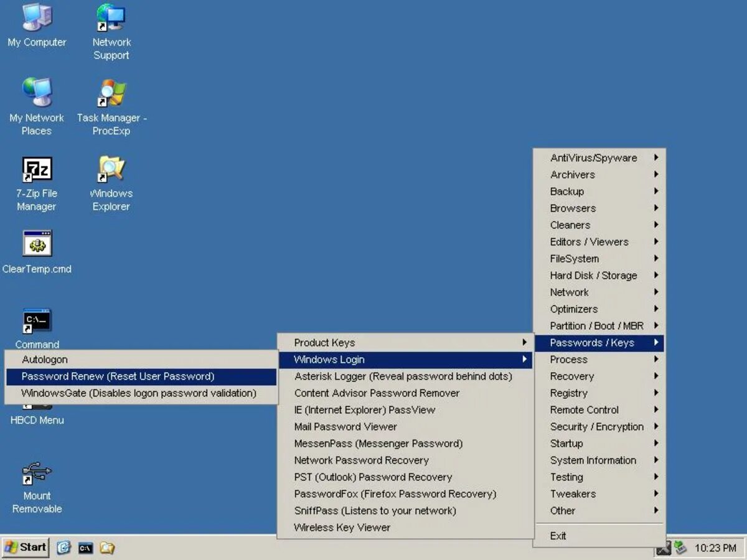Open the Partition / Boot / MBR category
The image size is (747, 560).
(599, 326)
